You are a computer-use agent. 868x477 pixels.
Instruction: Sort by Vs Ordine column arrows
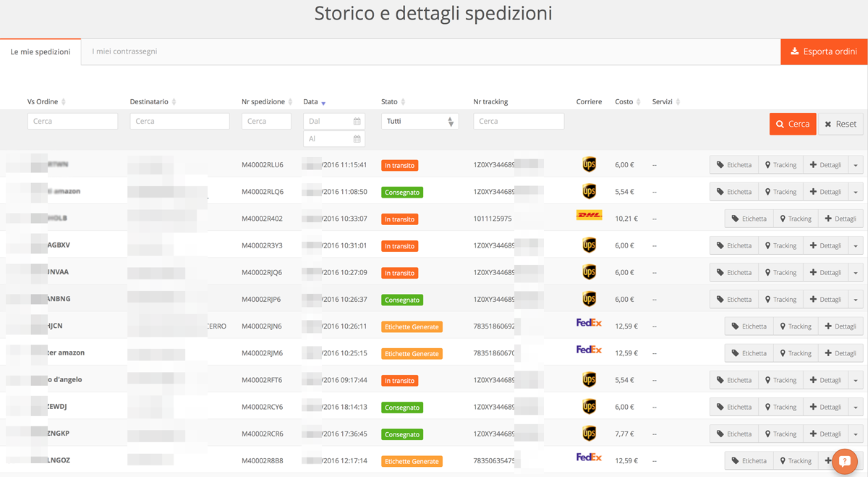coord(64,102)
